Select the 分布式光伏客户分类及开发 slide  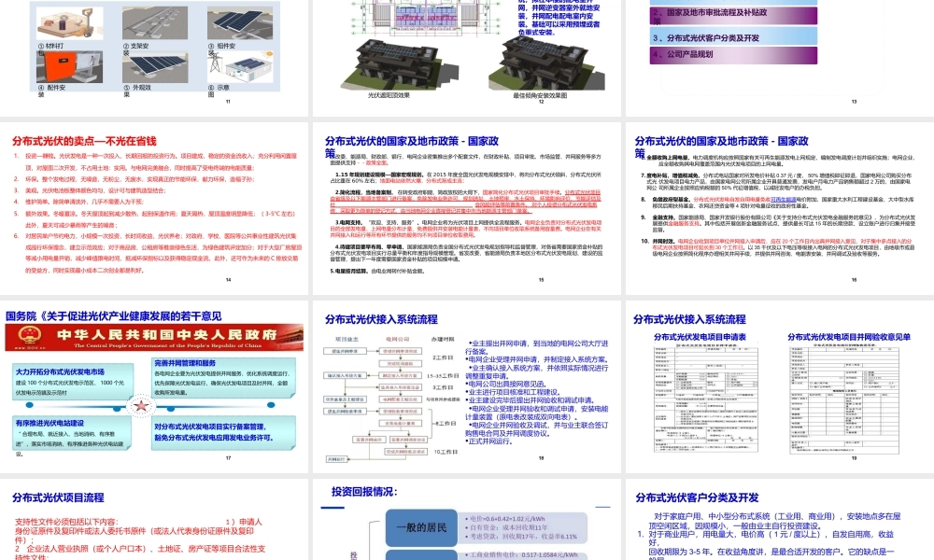[779, 520]
